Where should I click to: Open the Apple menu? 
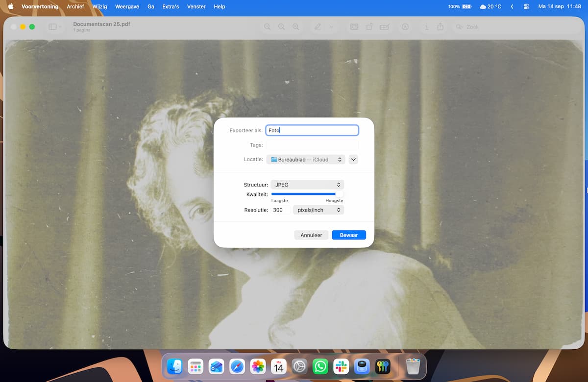pyautogui.click(x=11, y=6)
